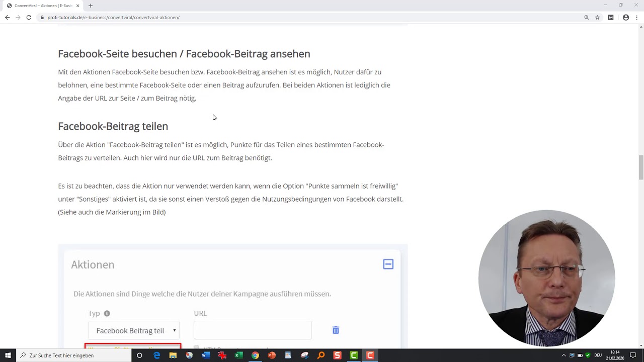
Task: Close the ConvertViral – Aktionen tab
Action: [x=78, y=6]
